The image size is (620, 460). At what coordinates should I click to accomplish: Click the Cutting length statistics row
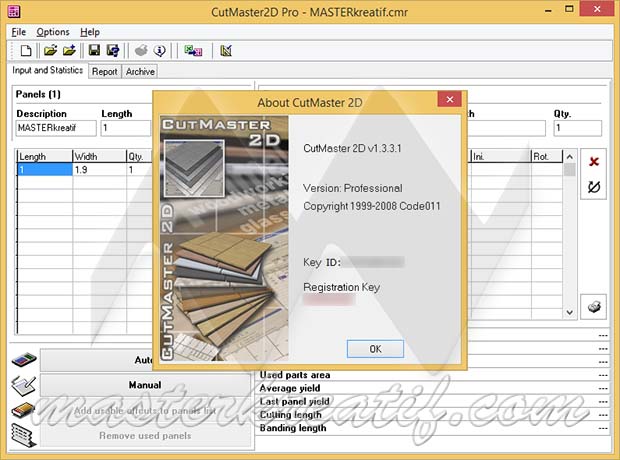tap(433, 415)
